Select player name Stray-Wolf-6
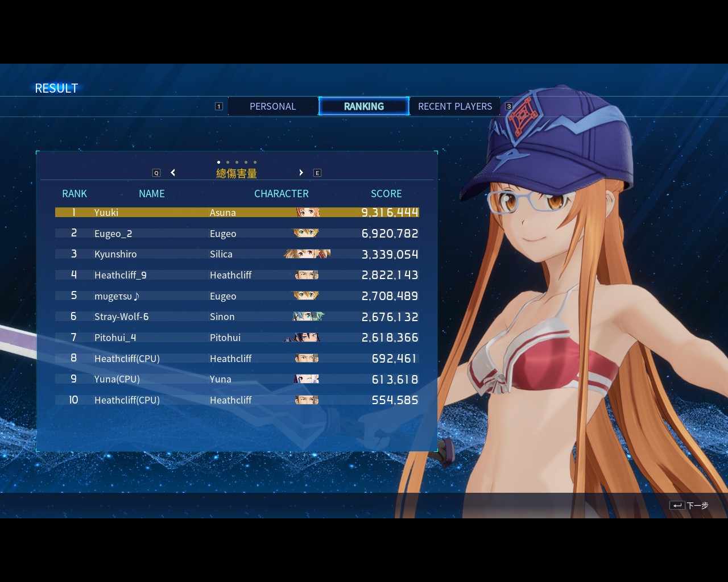The height and width of the screenshot is (582, 728). (122, 317)
